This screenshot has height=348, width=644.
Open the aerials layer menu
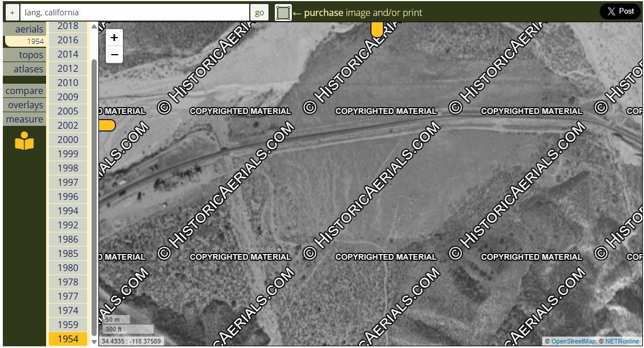(x=24, y=29)
